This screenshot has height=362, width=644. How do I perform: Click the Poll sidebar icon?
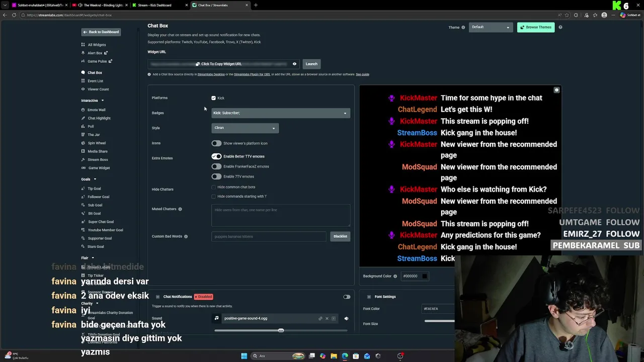coord(84,126)
